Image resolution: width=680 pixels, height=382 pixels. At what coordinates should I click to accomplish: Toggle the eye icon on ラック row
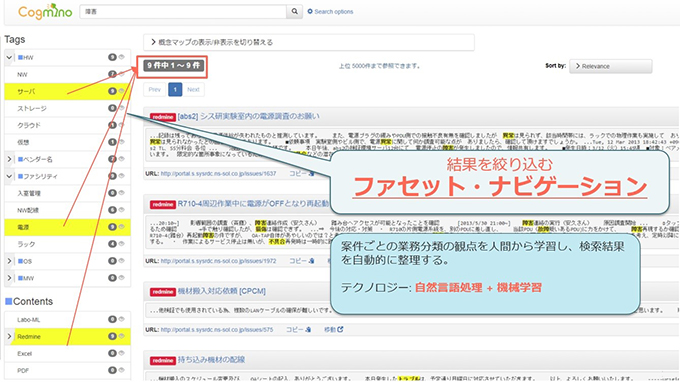pyautogui.click(x=122, y=244)
